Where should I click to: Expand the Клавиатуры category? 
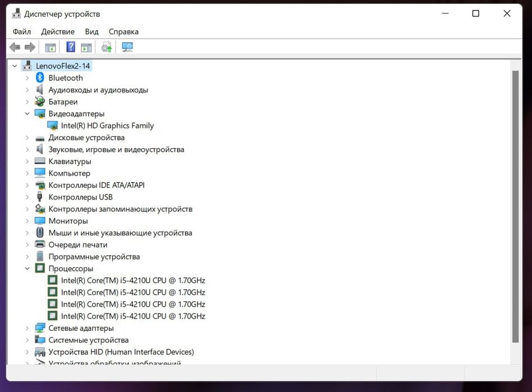[27, 162]
